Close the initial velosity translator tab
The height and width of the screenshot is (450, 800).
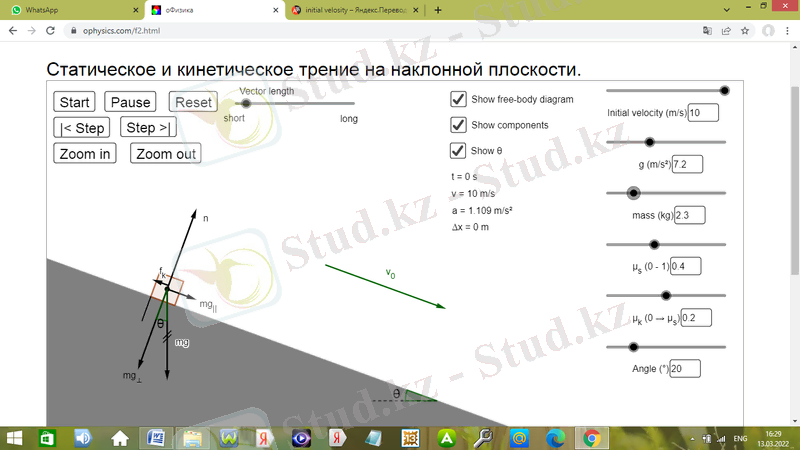click(415, 10)
